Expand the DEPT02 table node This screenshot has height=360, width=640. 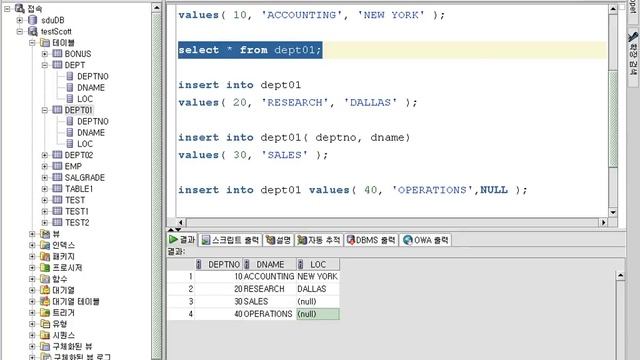coord(45,155)
